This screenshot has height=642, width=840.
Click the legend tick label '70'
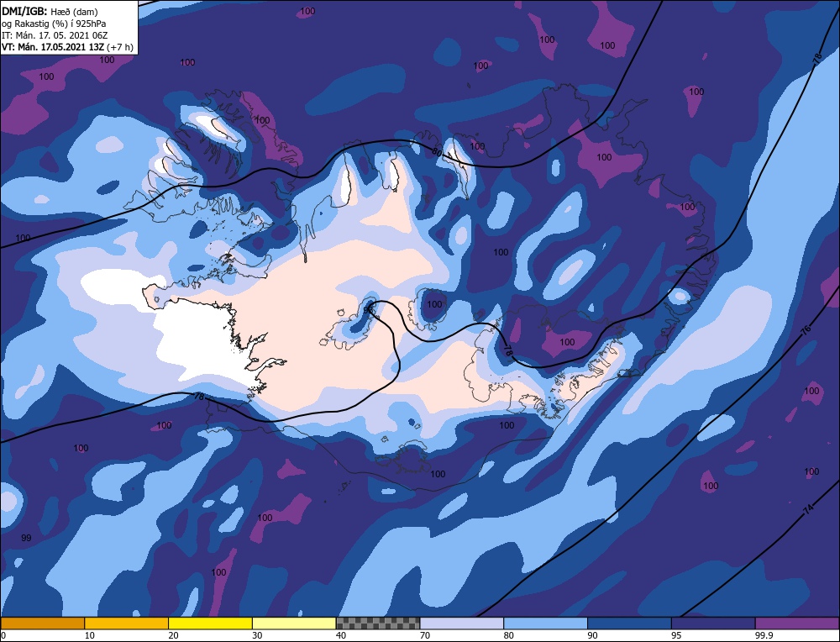425,635
